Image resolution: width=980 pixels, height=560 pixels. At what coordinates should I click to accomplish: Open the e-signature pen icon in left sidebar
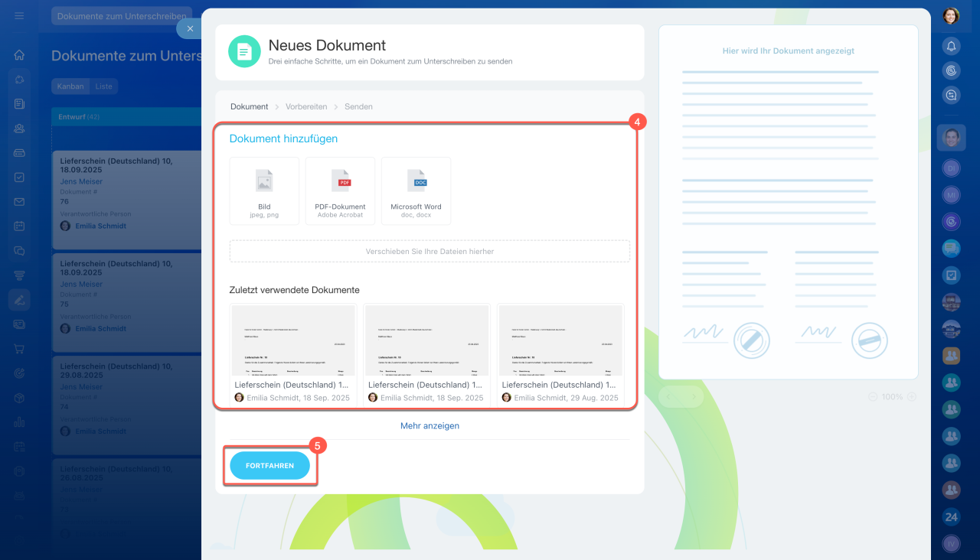tap(19, 300)
